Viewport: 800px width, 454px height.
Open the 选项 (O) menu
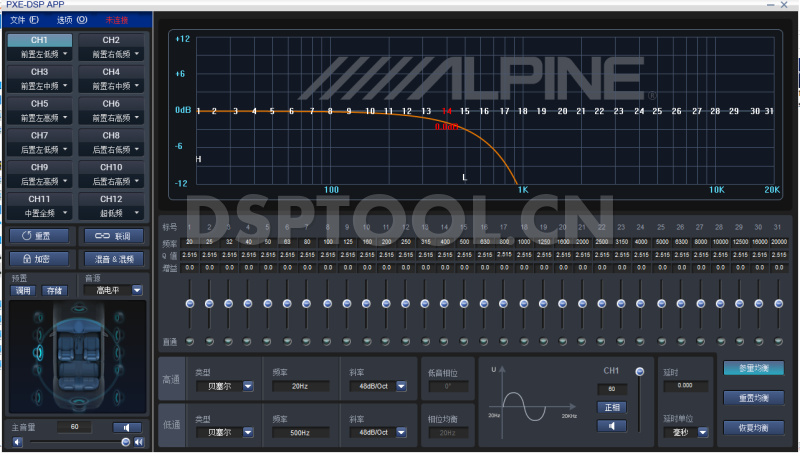[72, 20]
